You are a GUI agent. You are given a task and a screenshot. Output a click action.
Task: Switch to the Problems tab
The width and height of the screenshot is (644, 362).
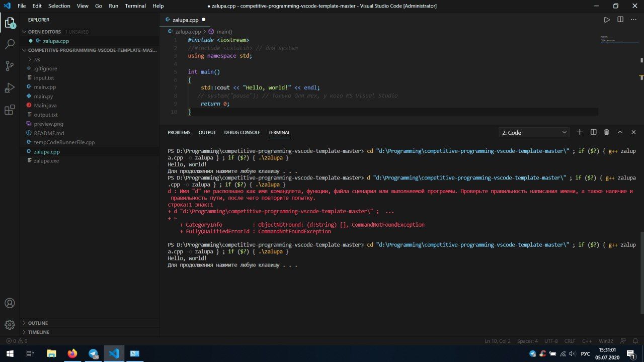click(x=179, y=132)
